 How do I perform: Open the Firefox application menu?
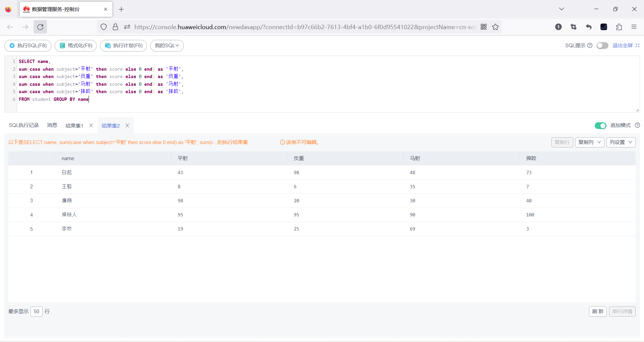(634, 27)
